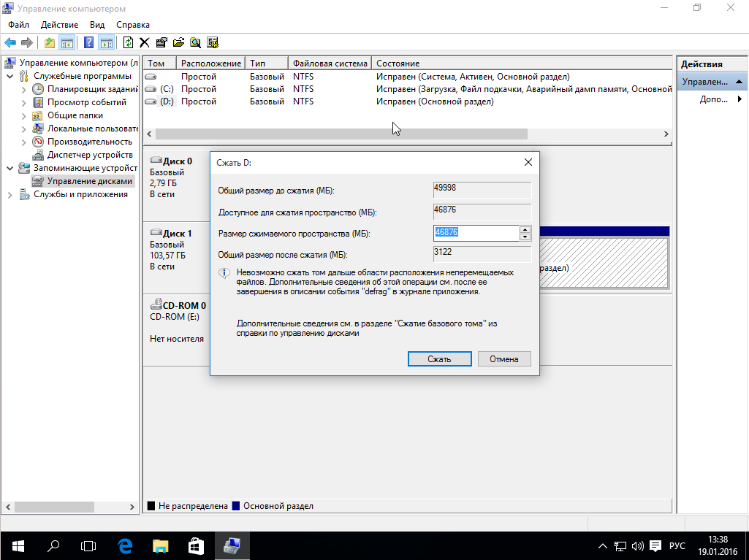
Task: Click the Отмена button in dialog
Action: pos(504,358)
